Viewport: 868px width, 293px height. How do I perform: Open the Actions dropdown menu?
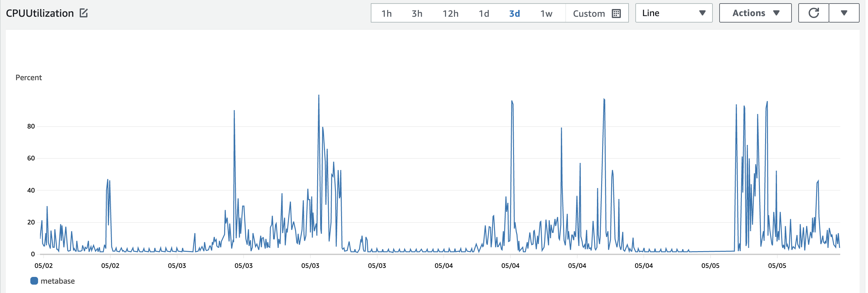tap(755, 13)
